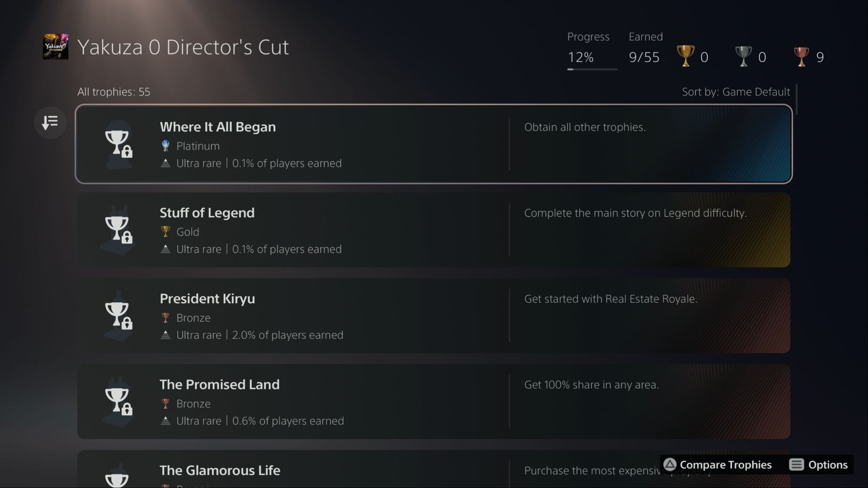The height and width of the screenshot is (488, 868).
Task: Open the Options menu
Action: pos(819,465)
